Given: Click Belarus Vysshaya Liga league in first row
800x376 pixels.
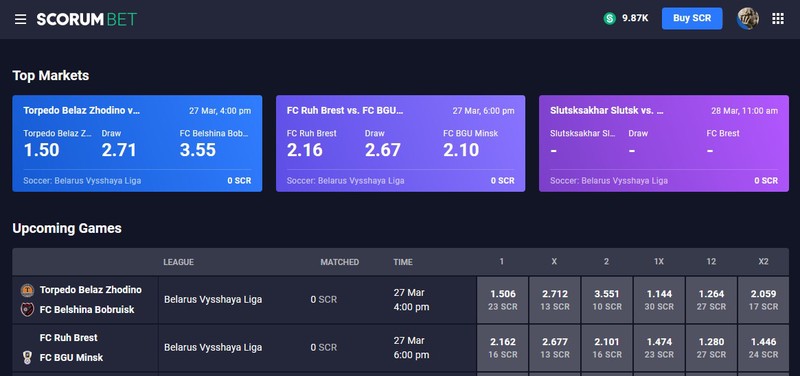Looking at the screenshot, I should 213,299.
